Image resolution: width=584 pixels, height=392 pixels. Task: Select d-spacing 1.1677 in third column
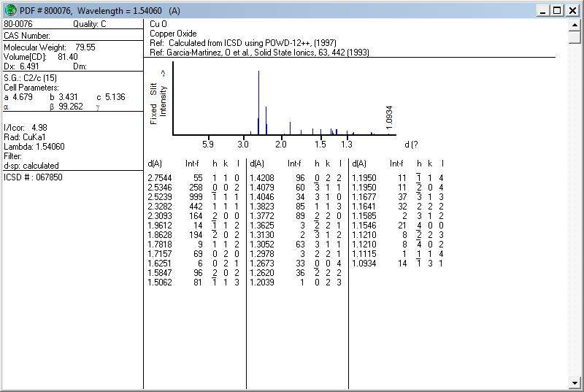point(364,197)
